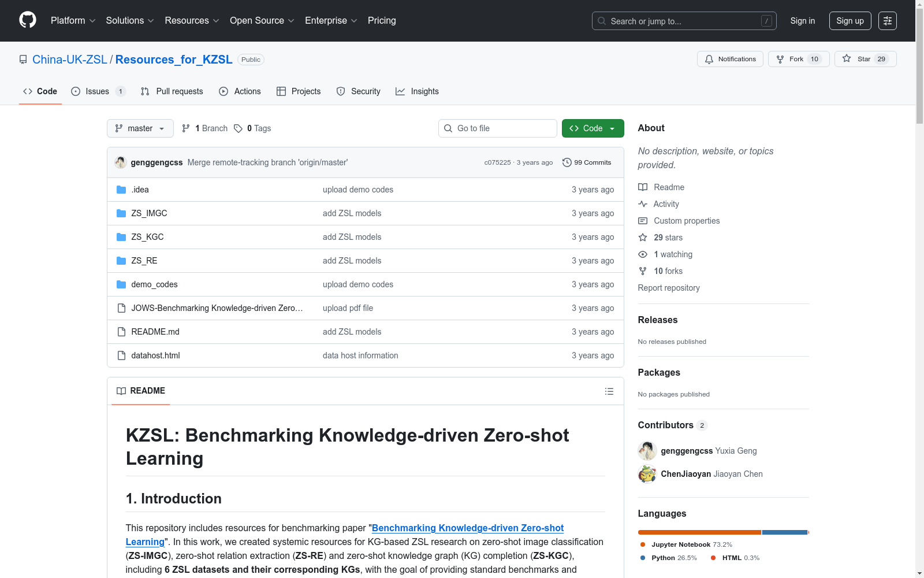Click the demo_codes folder icon
Screen dimensions: 924x578
click(x=121, y=284)
